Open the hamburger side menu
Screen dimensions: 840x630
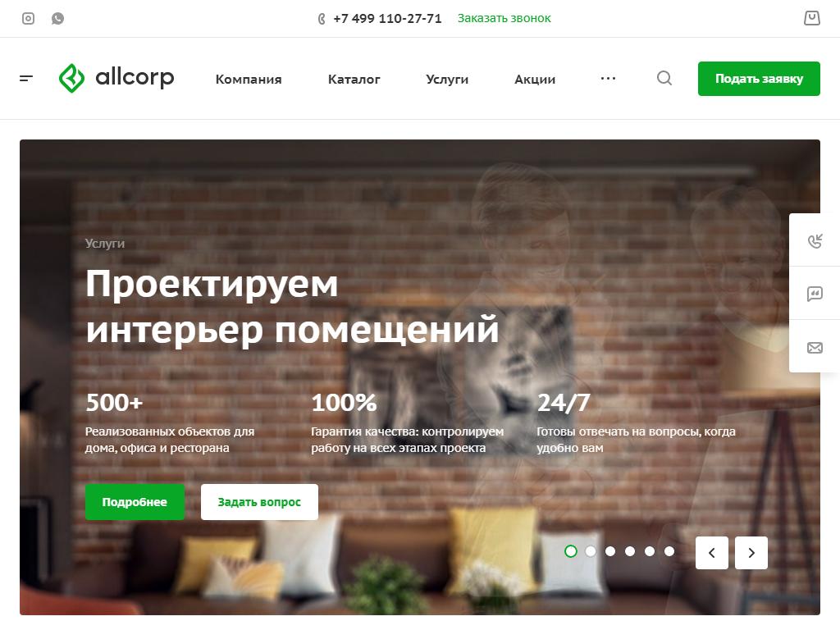26,79
